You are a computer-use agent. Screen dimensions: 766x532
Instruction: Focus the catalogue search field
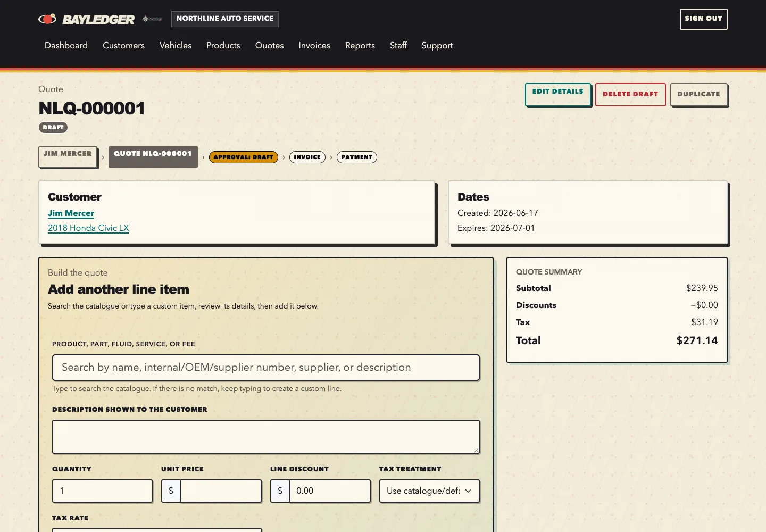point(266,368)
